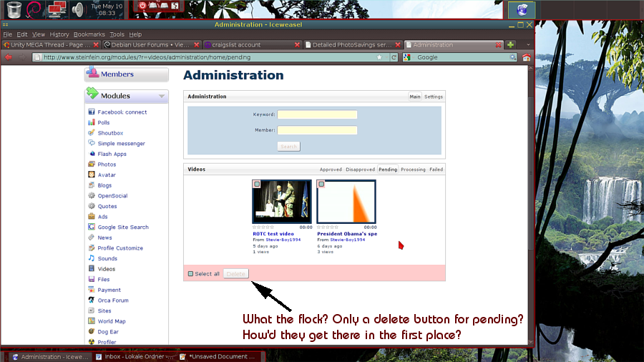Switch to Debian User Forums tab
This screenshot has width=644, height=362.
click(x=151, y=45)
